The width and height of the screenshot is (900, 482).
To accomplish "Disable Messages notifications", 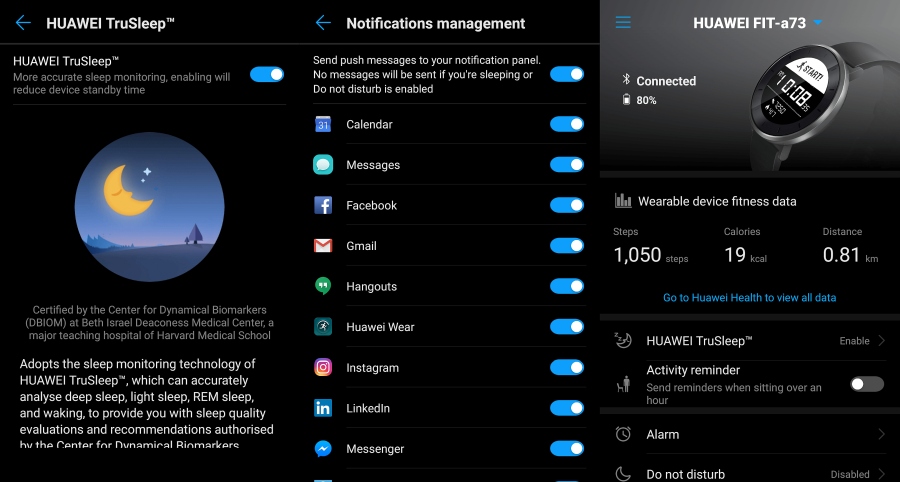I will click(567, 165).
